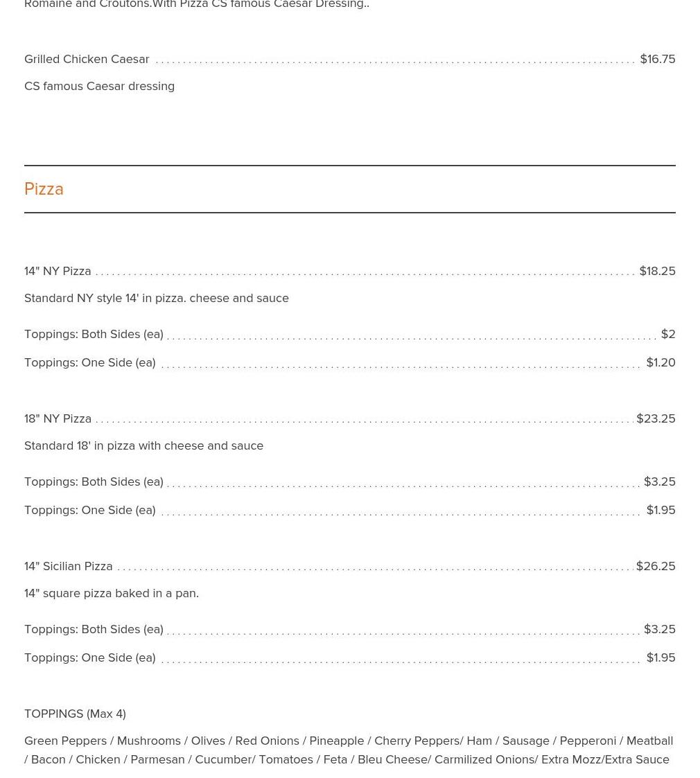Image resolution: width=700 pixels, height=778 pixels.
Task: Click the Pizza section heading
Action: pos(44,189)
